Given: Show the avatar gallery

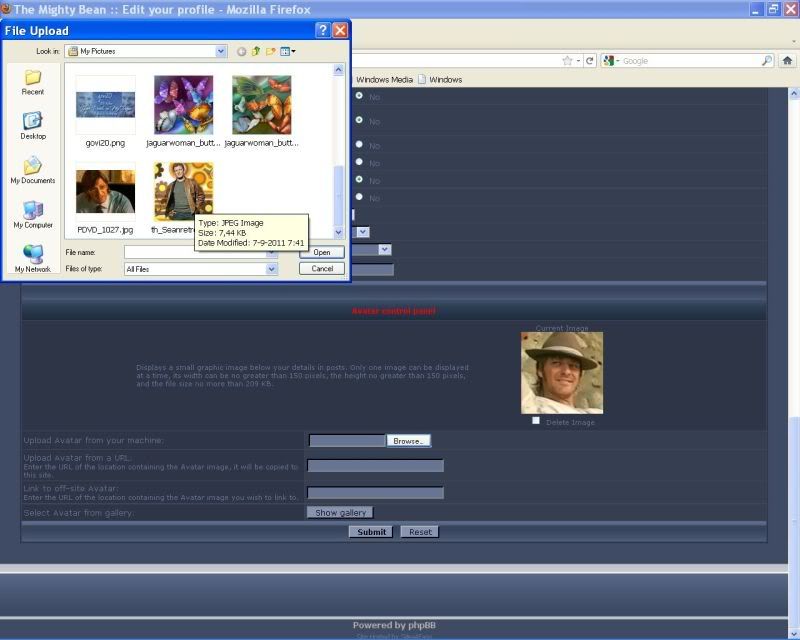Looking at the screenshot, I should (340, 512).
